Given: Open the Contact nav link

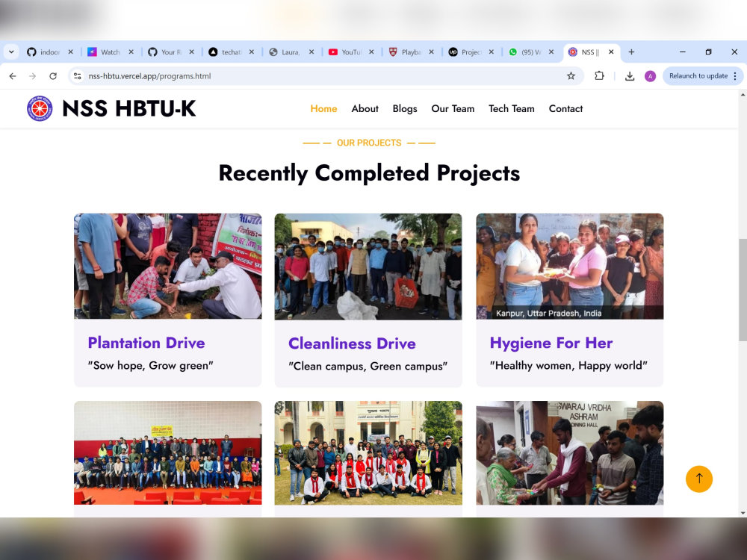Looking at the screenshot, I should tap(565, 108).
